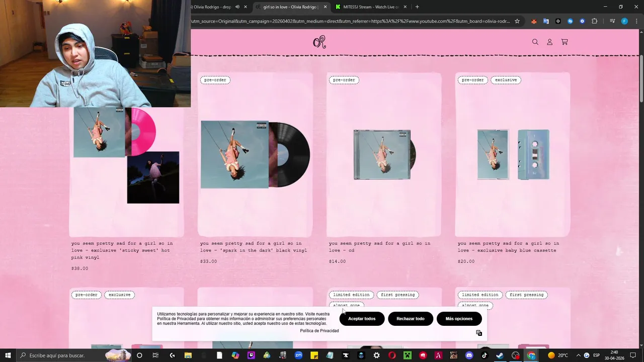Click the 20°C weather widget
Screen dimensions: 644x362
pos(557,355)
